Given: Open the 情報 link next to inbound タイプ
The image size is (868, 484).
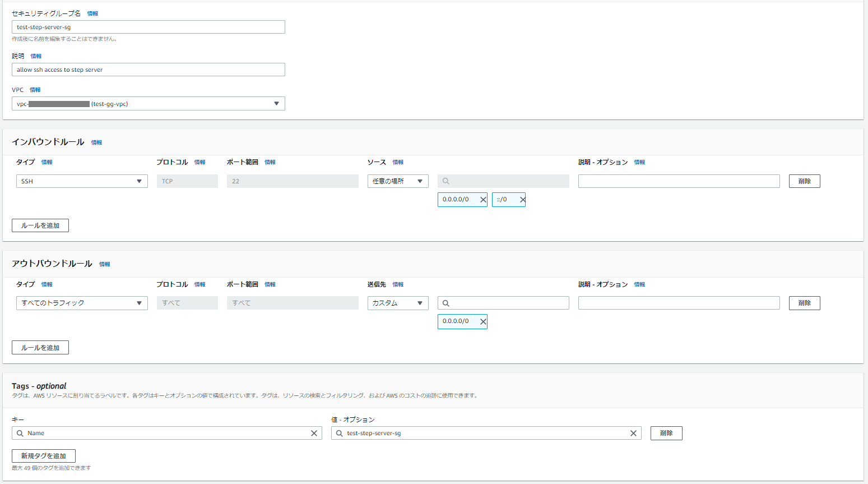Looking at the screenshot, I should [x=47, y=162].
